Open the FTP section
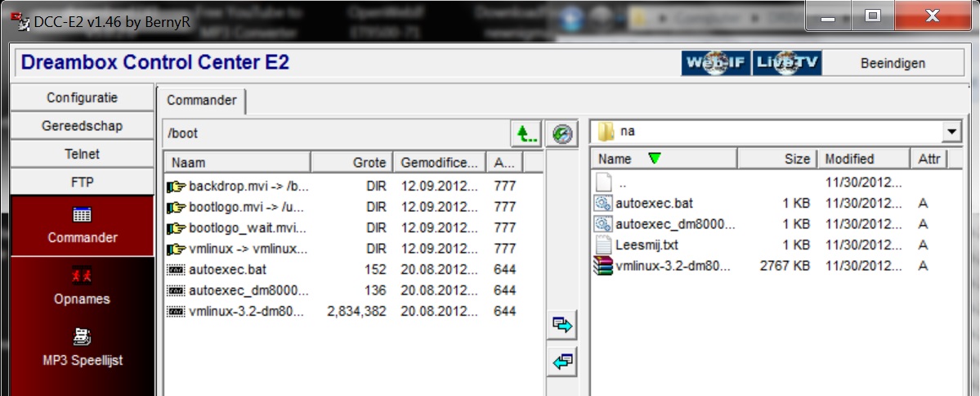 click(82, 182)
